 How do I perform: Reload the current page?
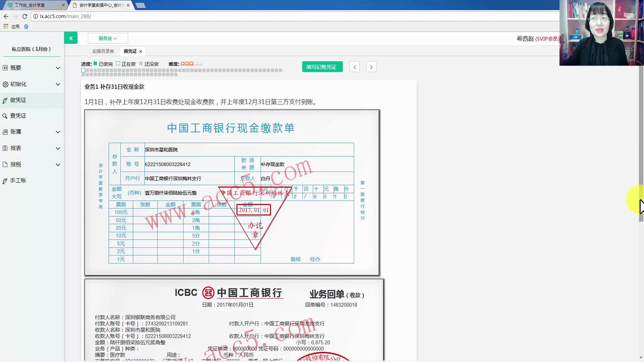(x=24, y=16)
